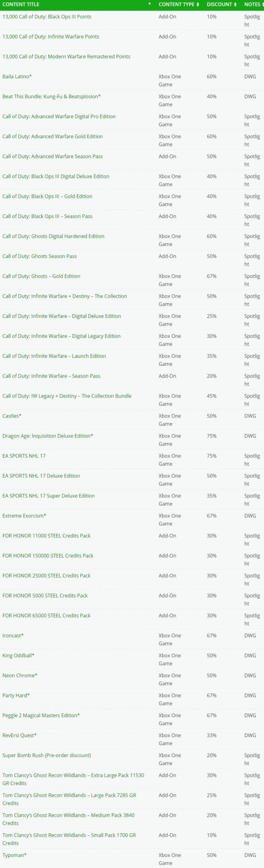Open Peggle 2 Magical Masters Edition* link

[41, 715]
